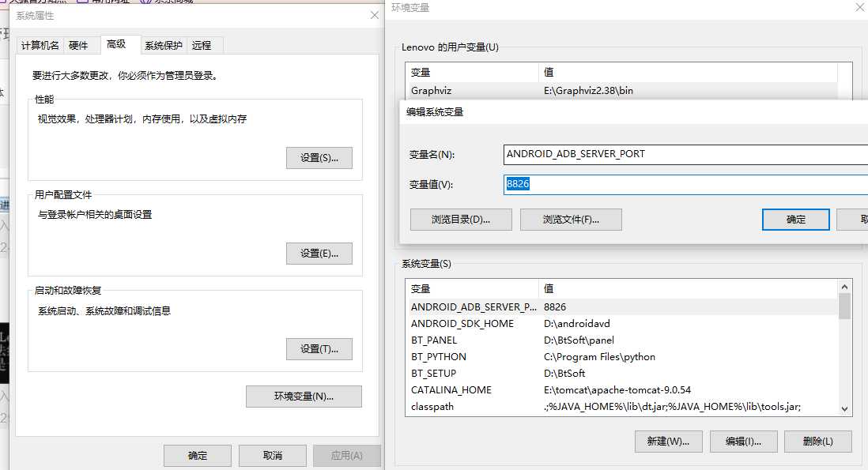This screenshot has width=868, height=470.
Task: Click the system variables scrollbar thumb
Action: [x=844, y=306]
